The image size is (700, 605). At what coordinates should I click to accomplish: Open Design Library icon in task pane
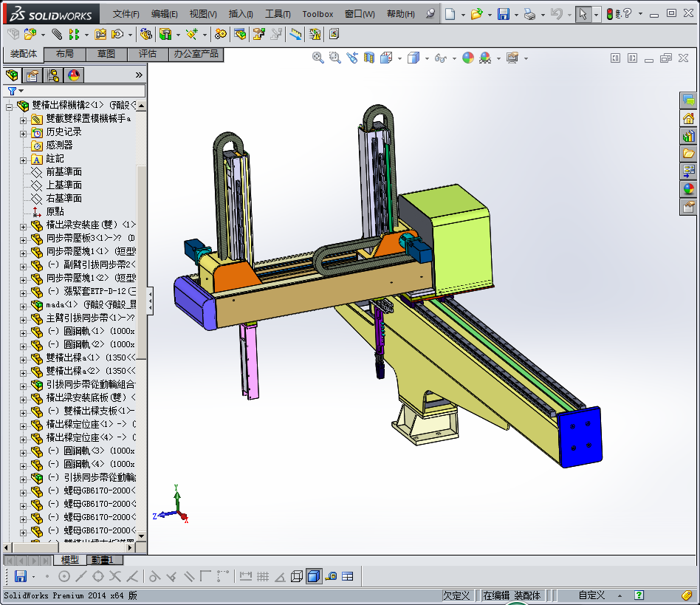688,136
